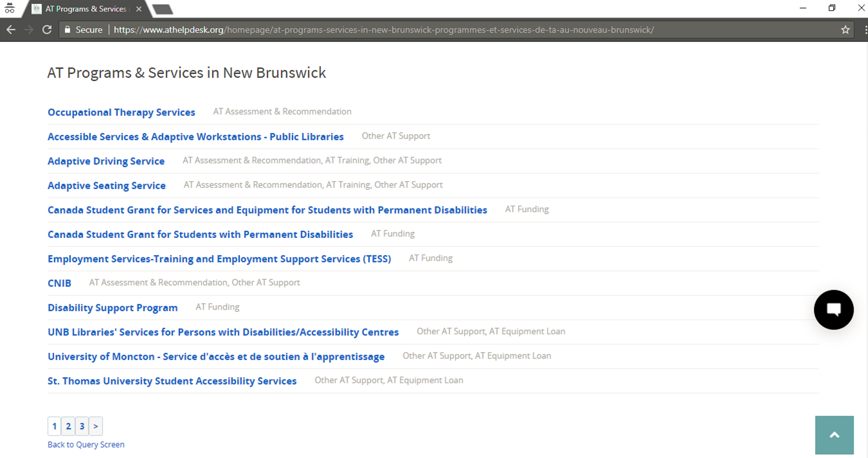Image resolution: width=868 pixels, height=458 pixels.
Task: Click category text beside Adaptive Driving Service
Action: click(x=312, y=161)
